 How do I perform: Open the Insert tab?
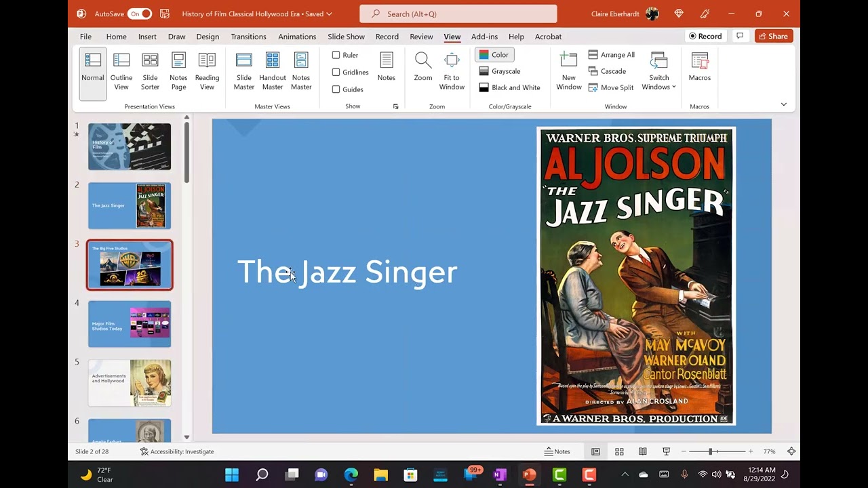147,37
